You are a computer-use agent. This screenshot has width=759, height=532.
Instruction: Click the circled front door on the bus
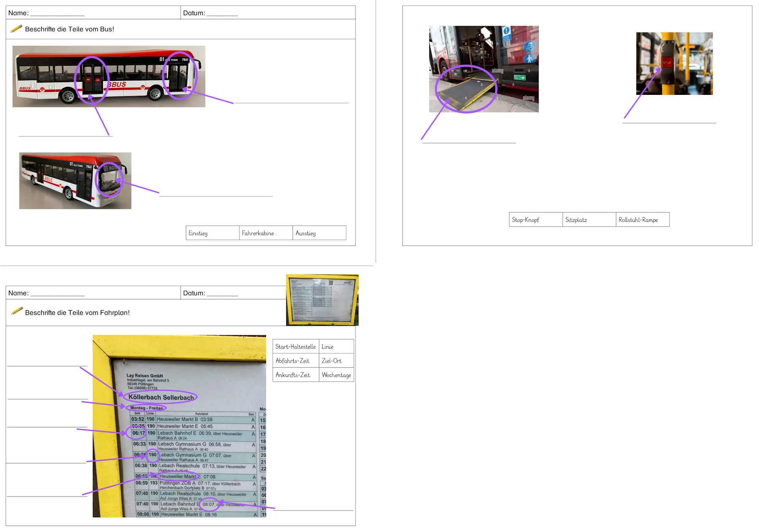(x=179, y=76)
